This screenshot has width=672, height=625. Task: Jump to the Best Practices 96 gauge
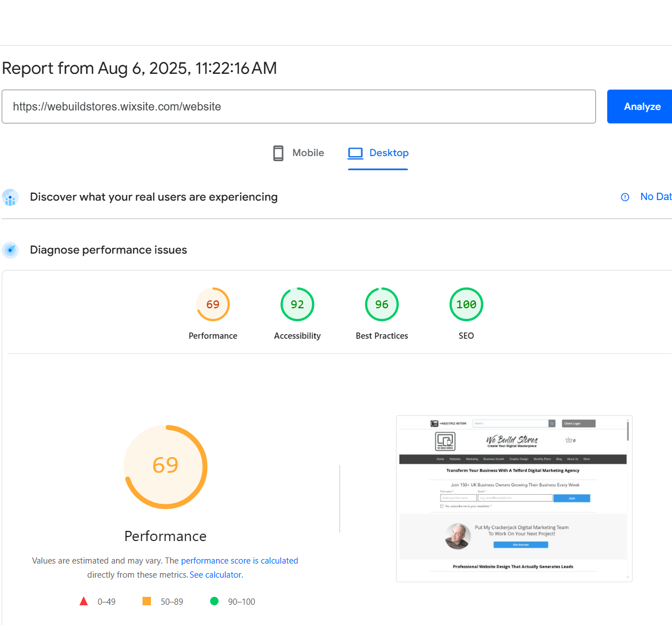coord(382,305)
